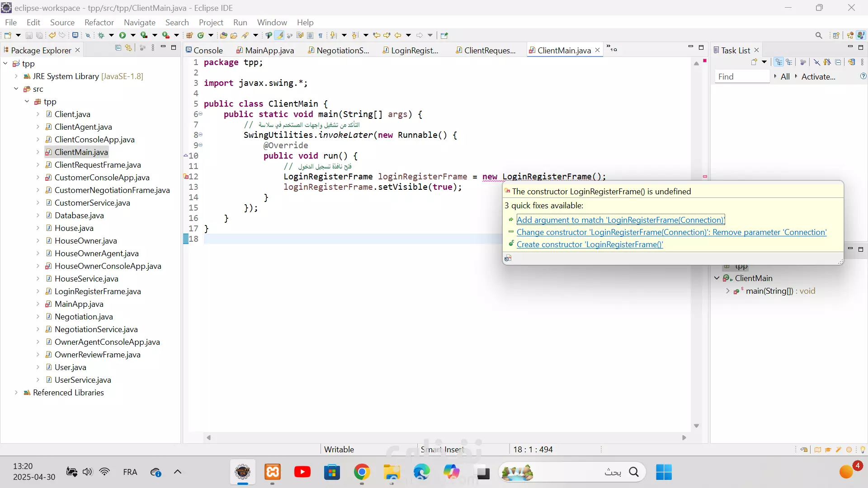Create a new Java class via toolbar

click(x=201, y=35)
